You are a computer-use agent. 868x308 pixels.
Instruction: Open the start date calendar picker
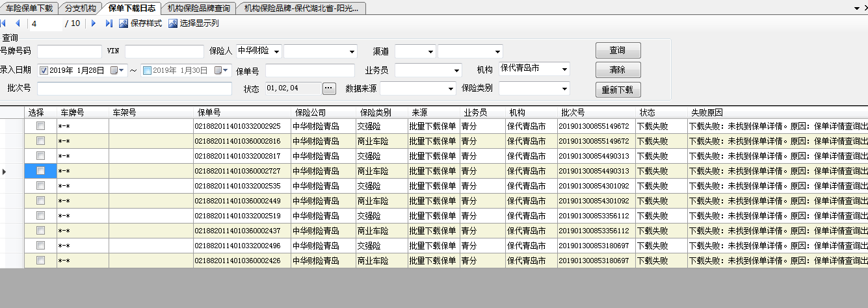point(114,70)
